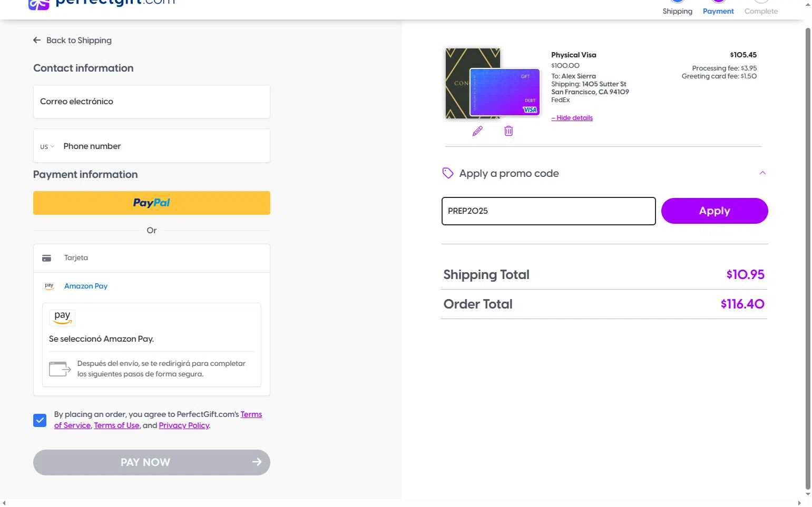Open the Terms of Use link
Image resolution: width=812 pixels, height=507 pixels.
(x=116, y=425)
